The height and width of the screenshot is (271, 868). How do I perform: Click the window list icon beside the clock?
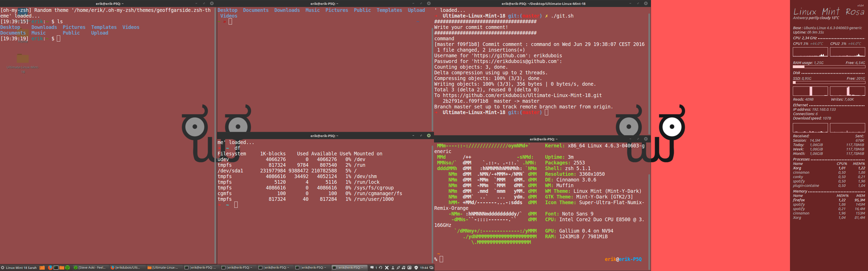(431, 268)
